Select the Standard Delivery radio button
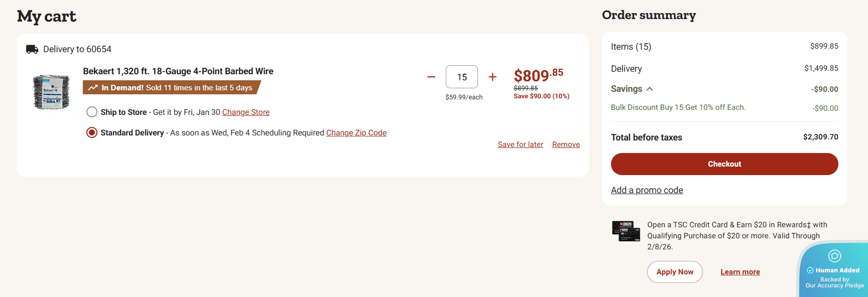868x297 pixels. pyautogui.click(x=92, y=132)
